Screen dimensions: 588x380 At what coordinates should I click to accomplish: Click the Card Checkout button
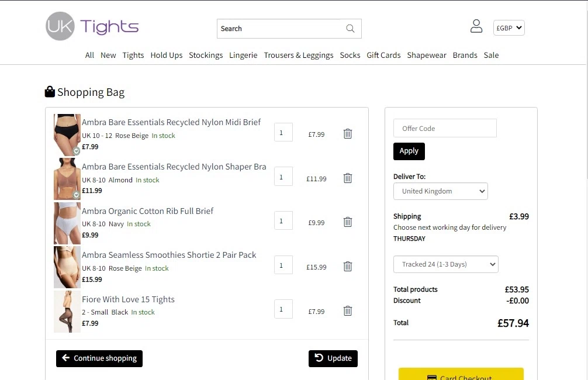[461, 374]
